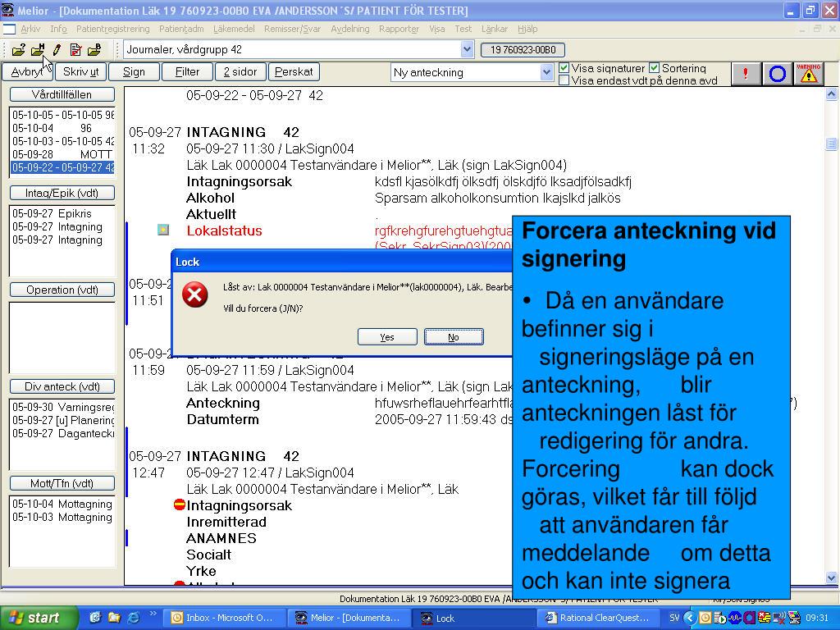Click the document checklist toolbar icon
The image size is (840, 630).
[75, 50]
